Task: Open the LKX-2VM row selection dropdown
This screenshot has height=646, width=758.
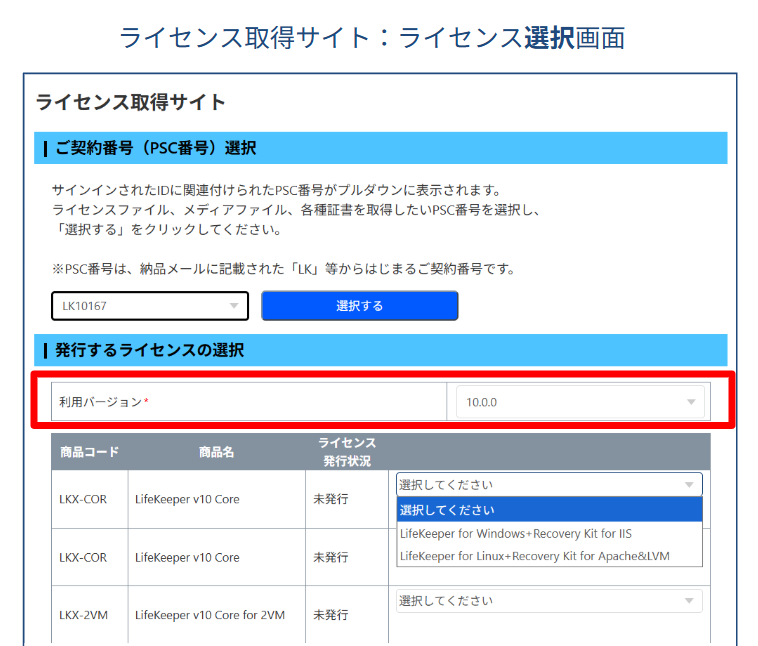Action: pyautogui.click(x=549, y=601)
